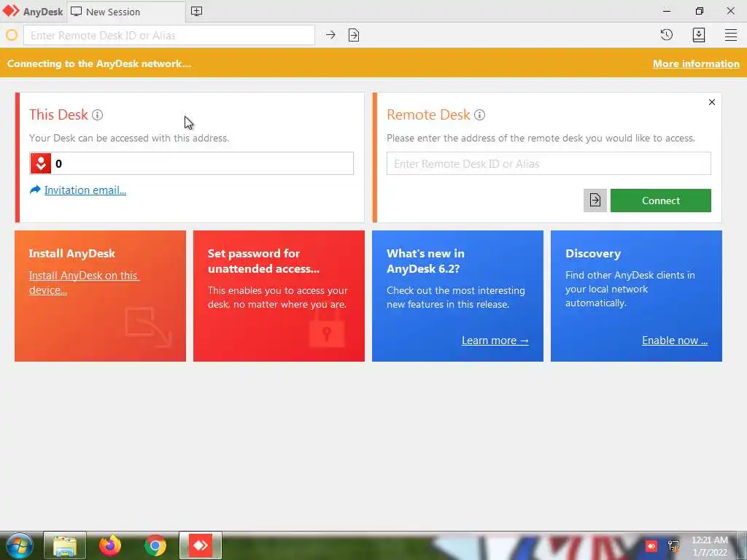Open File Explorer from the taskbar

pyautogui.click(x=65, y=545)
